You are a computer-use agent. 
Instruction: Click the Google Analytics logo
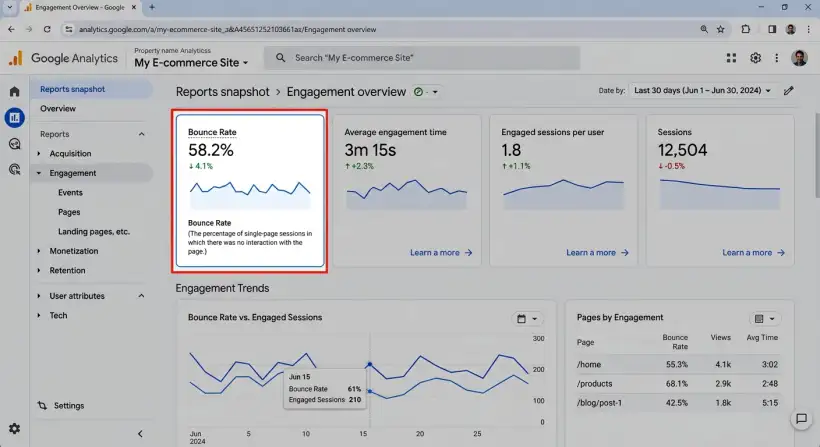point(63,58)
